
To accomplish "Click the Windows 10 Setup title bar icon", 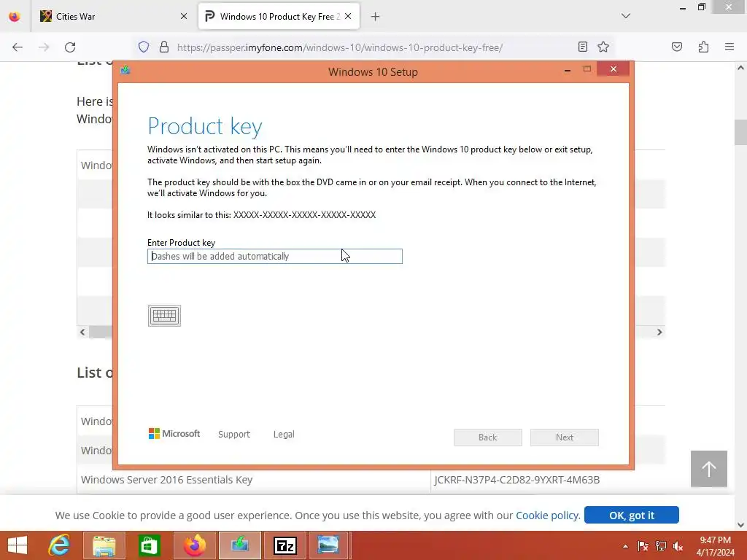I will 125,71.
